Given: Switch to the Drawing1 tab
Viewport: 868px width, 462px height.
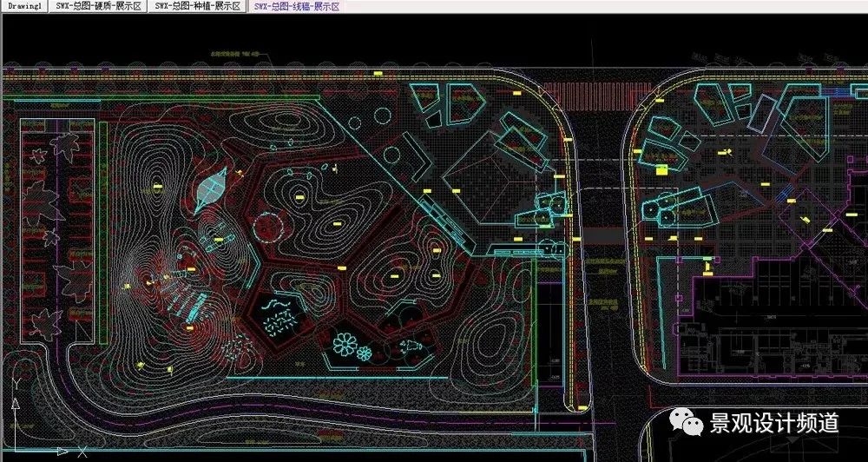Looking at the screenshot, I should tap(23, 6).
